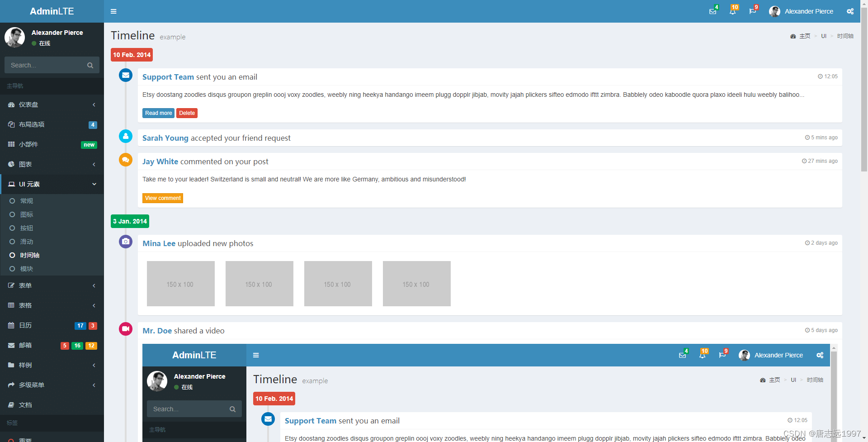The image size is (868, 442).
Task: Open Jay White profile link
Action: (160, 162)
